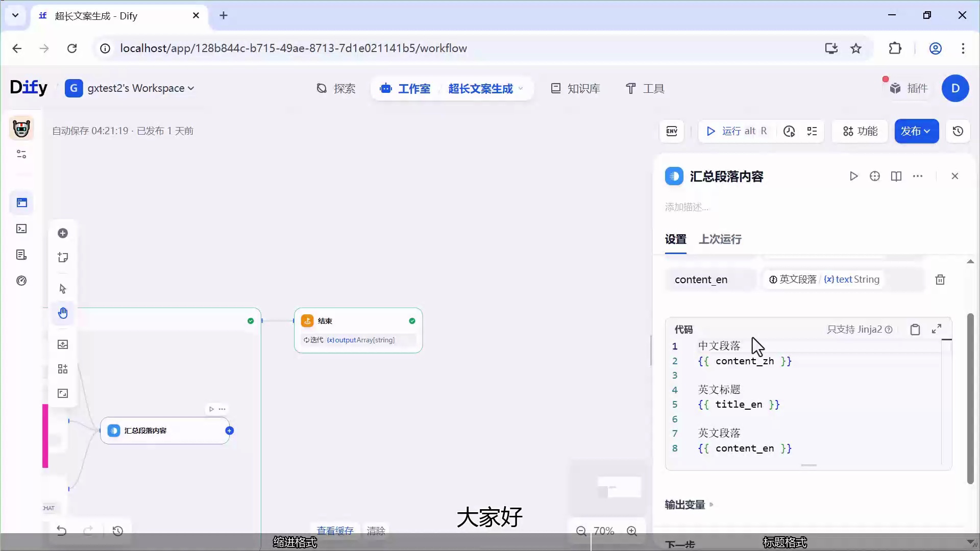Image resolution: width=980 pixels, height=551 pixels.
Task: Locate the node on canvas with crosshair icon
Action: pos(875,176)
